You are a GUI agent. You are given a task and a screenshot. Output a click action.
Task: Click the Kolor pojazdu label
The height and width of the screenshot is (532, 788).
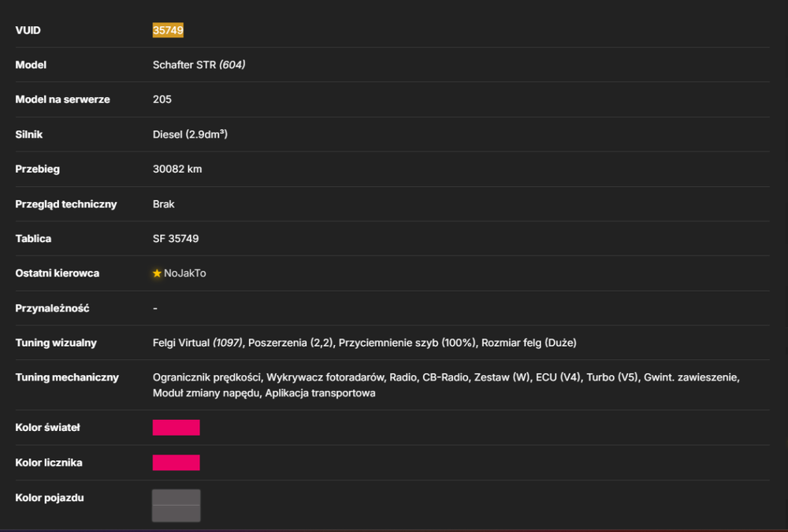point(49,498)
